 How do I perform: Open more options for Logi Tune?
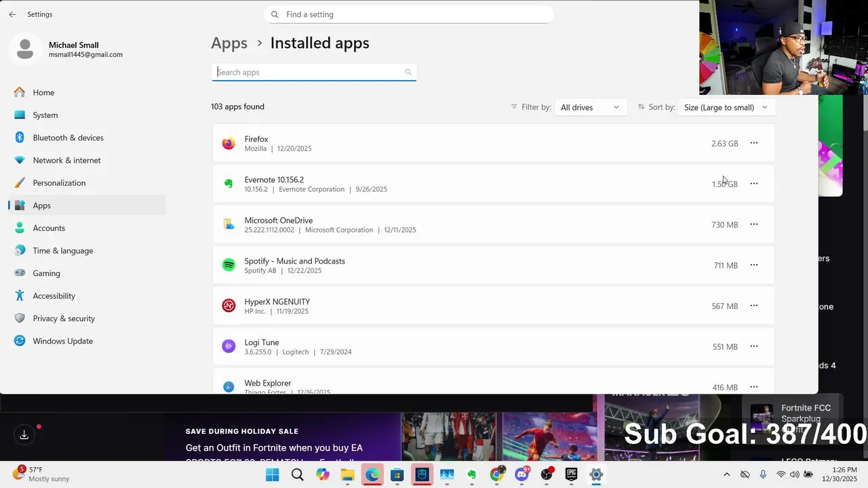tap(754, 346)
